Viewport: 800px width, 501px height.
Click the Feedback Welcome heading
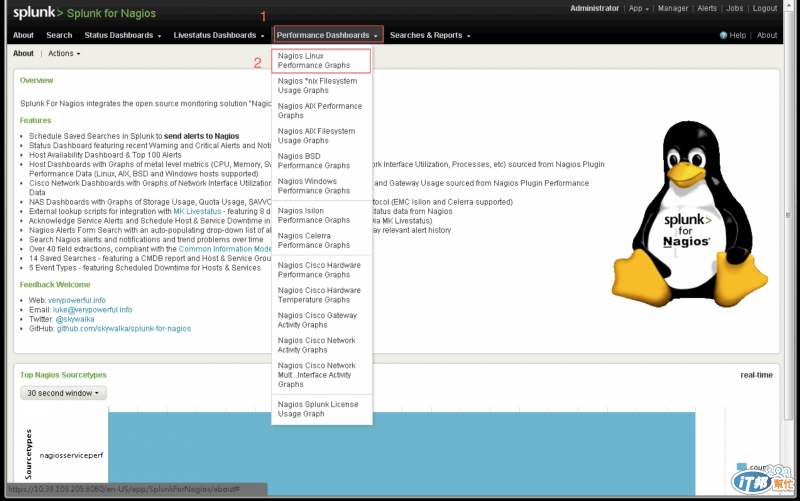[x=55, y=285]
